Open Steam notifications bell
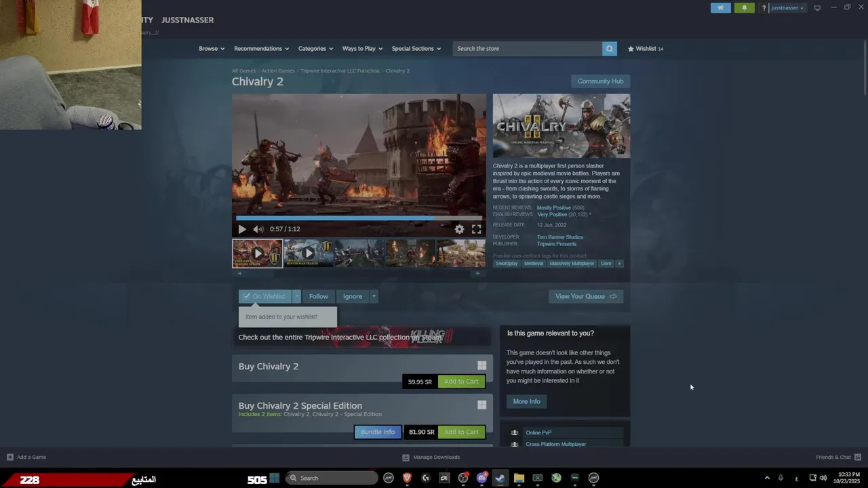This screenshot has width=868, height=488. [x=744, y=7]
